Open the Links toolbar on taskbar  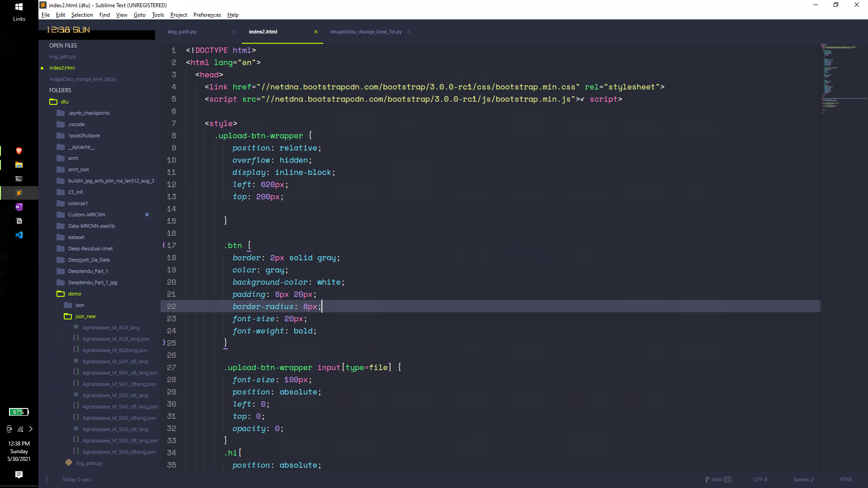pyautogui.click(x=19, y=19)
